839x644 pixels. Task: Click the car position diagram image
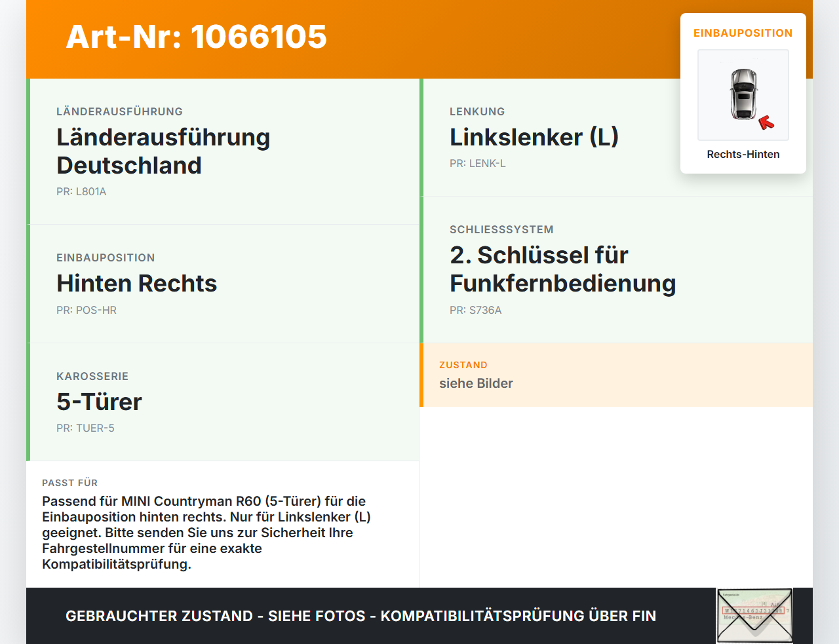pyautogui.click(x=743, y=95)
